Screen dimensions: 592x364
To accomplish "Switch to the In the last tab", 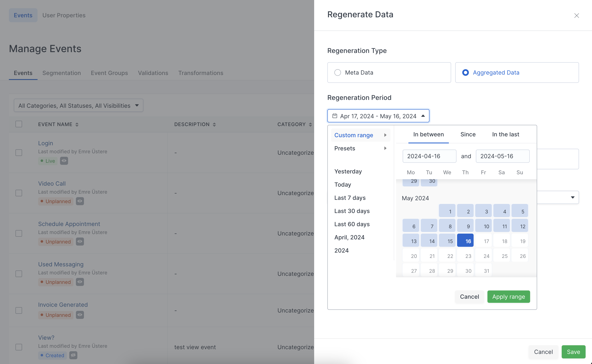I will pyautogui.click(x=505, y=134).
